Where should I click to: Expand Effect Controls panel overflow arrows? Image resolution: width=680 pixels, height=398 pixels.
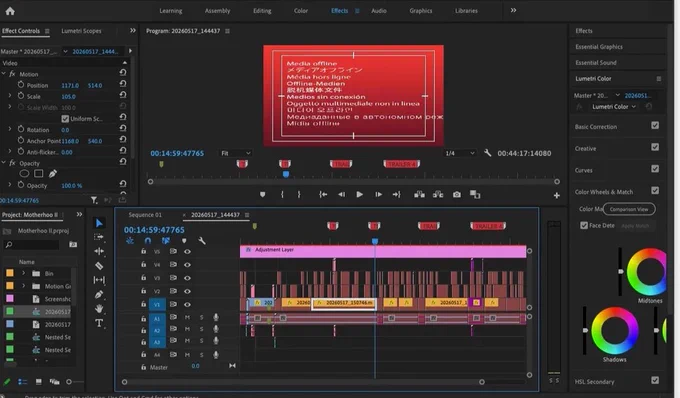pos(133,30)
